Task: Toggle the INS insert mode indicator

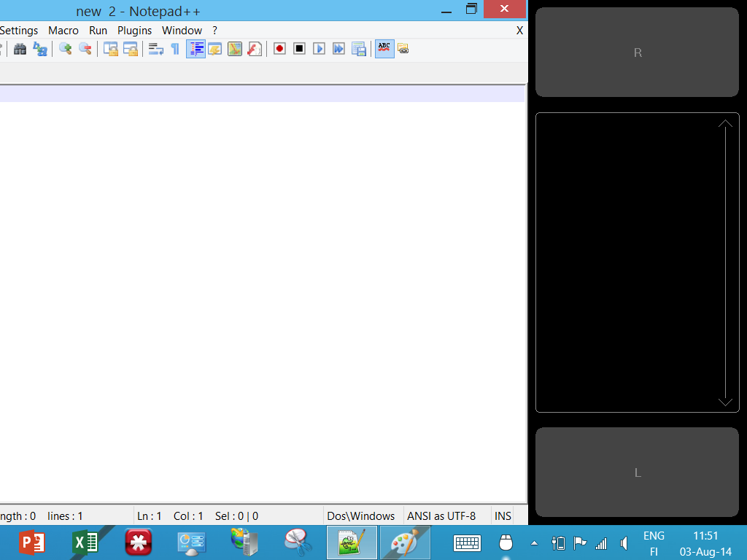Action: (x=503, y=516)
